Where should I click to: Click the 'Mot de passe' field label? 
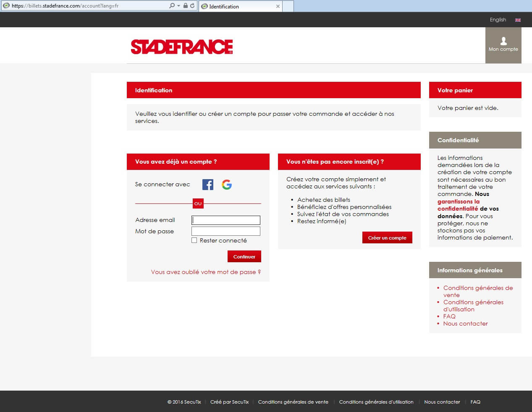click(x=155, y=231)
